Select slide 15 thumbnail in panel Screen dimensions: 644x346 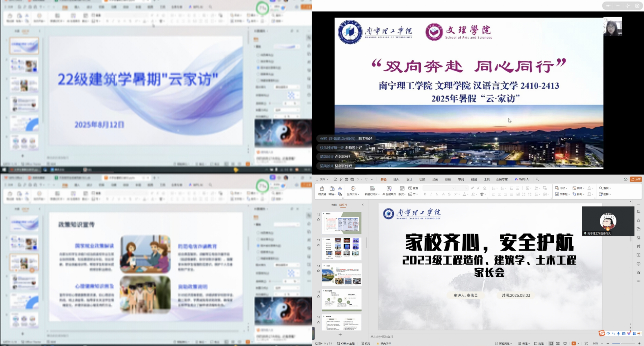click(x=342, y=300)
